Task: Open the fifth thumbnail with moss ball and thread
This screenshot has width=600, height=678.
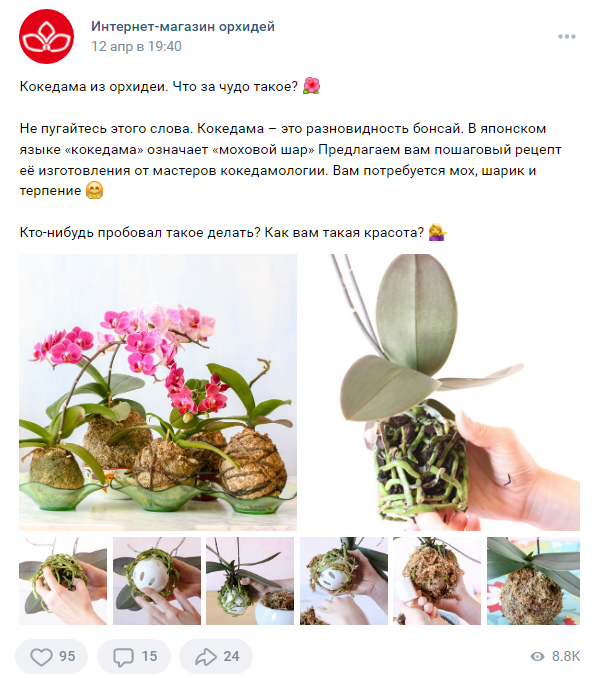Action: click(437, 581)
